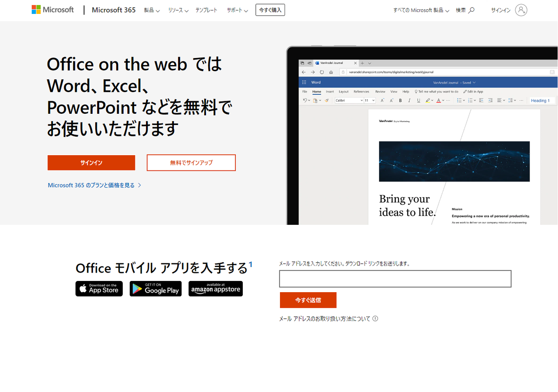Click the account avatar icon in header
This screenshot has height=392, width=558.
pos(521,10)
